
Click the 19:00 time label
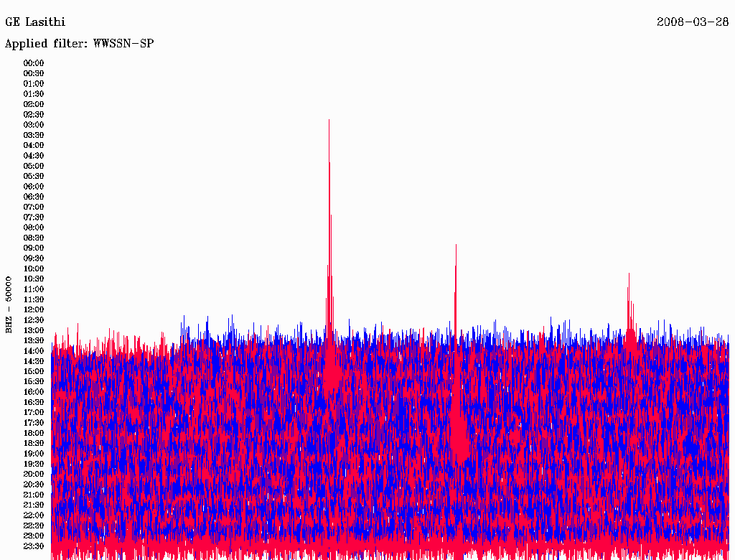pyautogui.click(x=34, y=454)
